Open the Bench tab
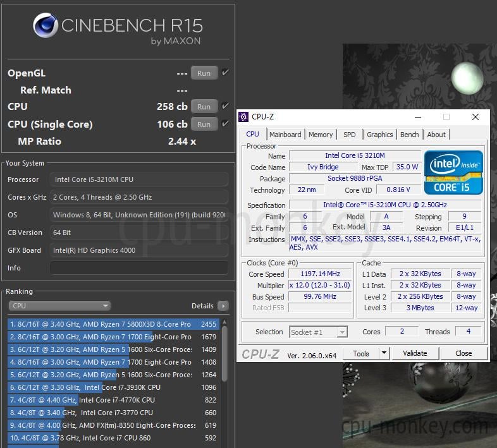 tap(409, 135)
